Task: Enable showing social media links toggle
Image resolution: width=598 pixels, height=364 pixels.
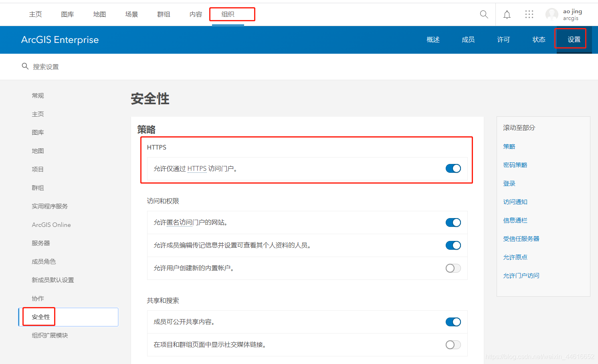Action: (453, 345)
